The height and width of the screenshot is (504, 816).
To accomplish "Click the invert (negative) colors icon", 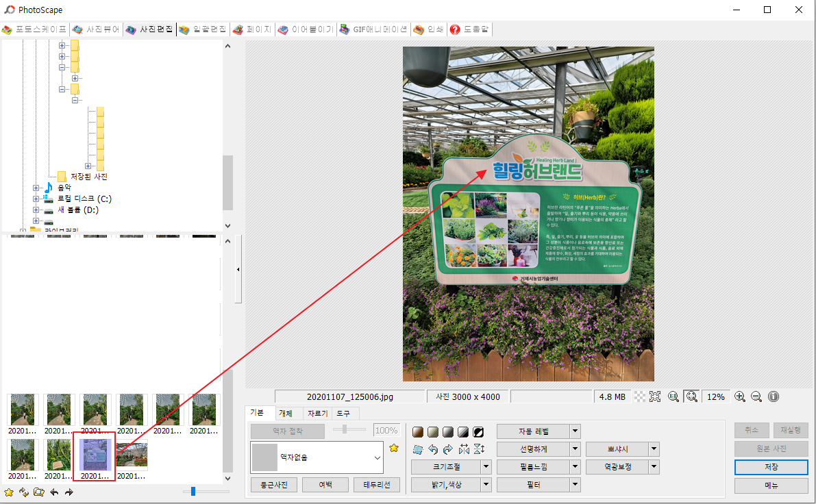I will (x=478, y=432).
